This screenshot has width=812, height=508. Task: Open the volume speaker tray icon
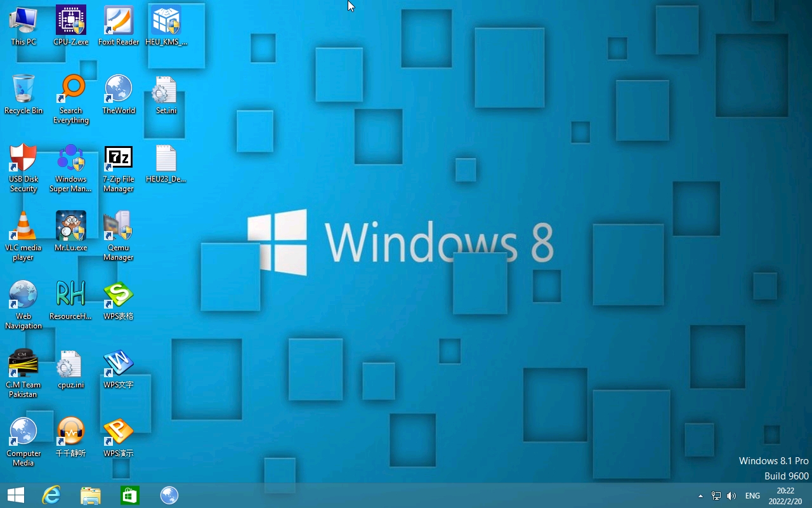coord(731,496)
